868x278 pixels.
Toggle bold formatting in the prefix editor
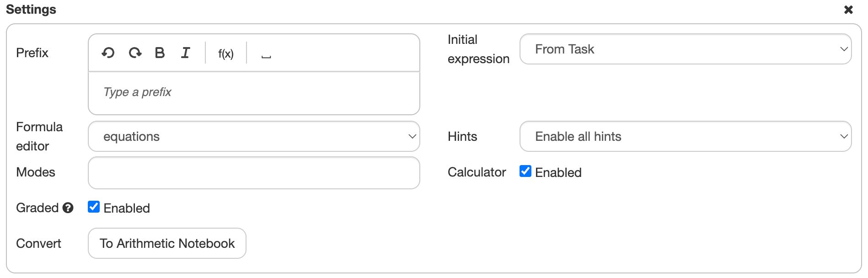(x=159, y=53)
